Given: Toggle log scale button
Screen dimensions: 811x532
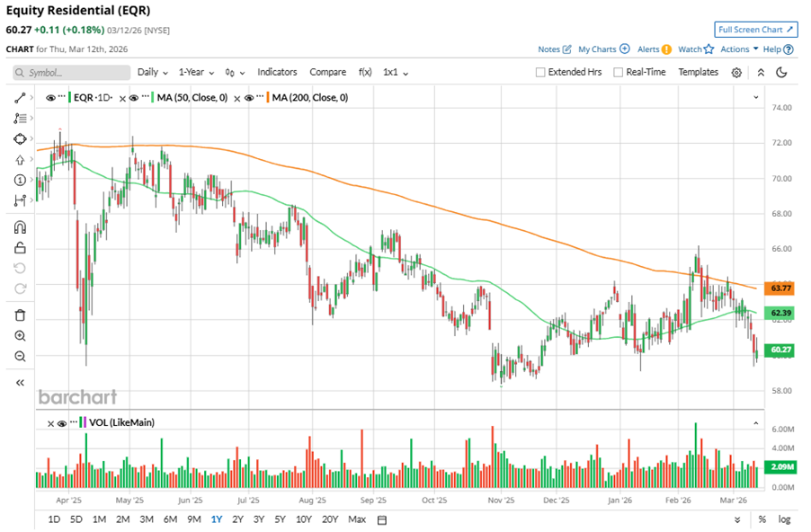Looking at the screenshot, I should click(x=784, y=519).
